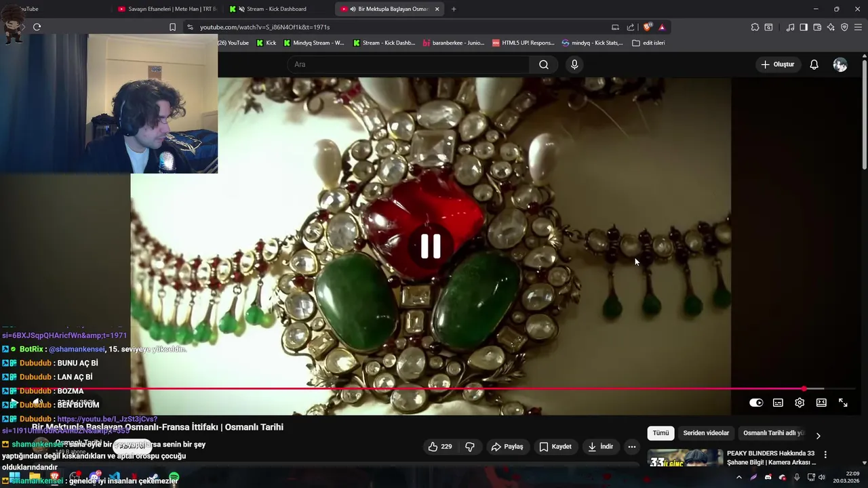Open the YouTube account avatar menu

[840, 64]
